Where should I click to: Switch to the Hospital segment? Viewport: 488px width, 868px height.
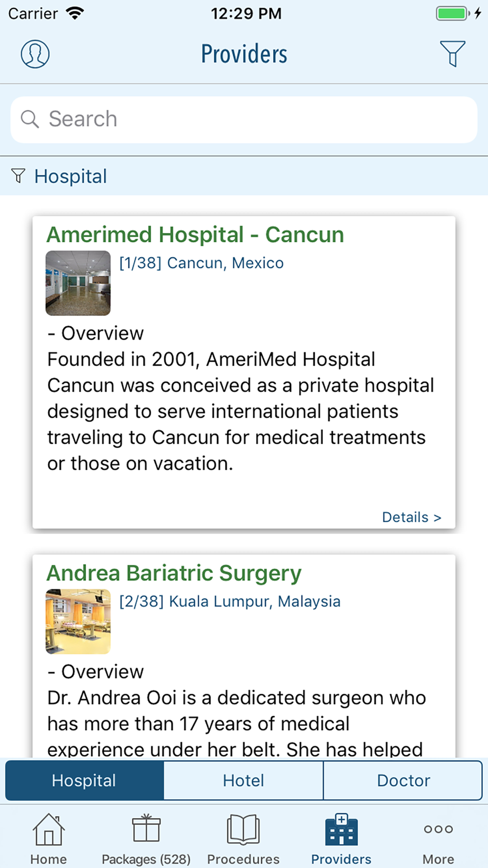coord(84,780)
